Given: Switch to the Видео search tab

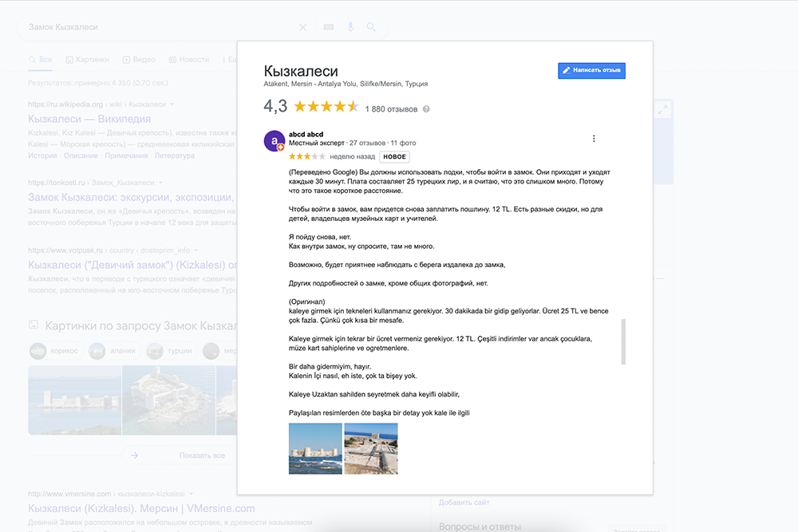Looking at the screenshot, I should (x=139, y=60).
